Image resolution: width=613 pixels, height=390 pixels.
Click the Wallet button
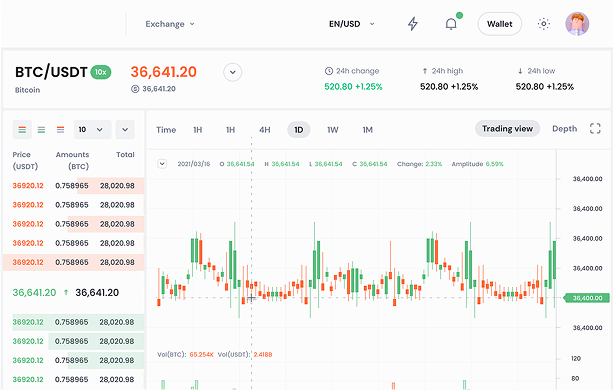pos(500,24)
